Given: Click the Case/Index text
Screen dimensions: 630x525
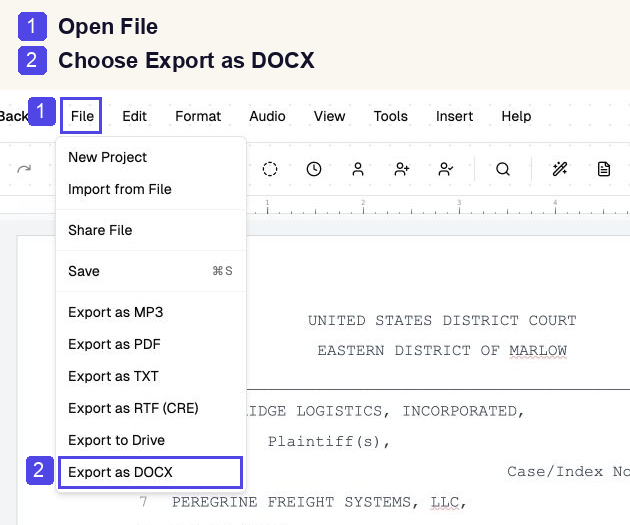Looking at the screenshot, I should (x=555, y=472).
